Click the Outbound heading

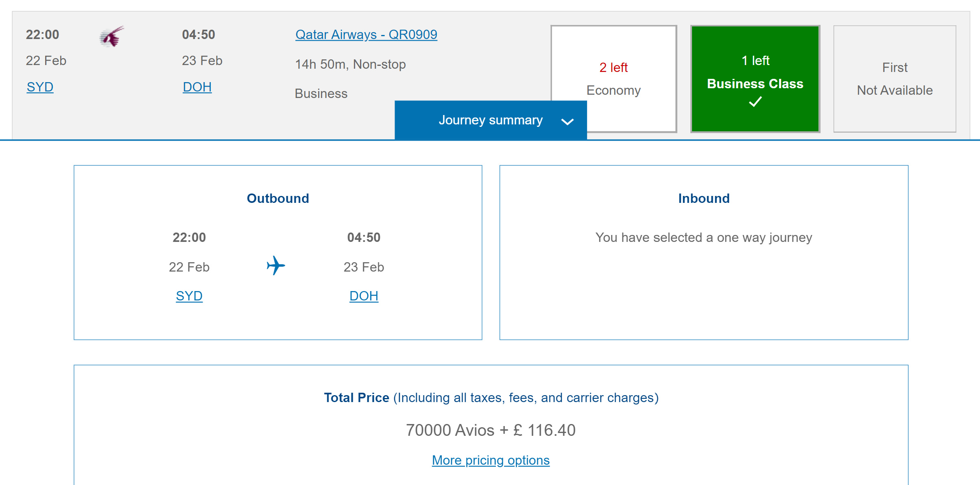[278, 198]
